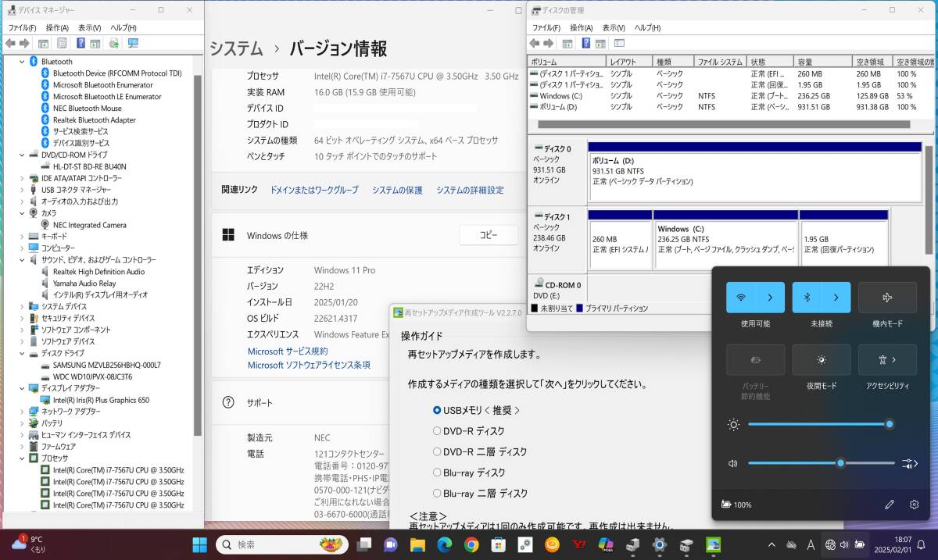Open the 操作(A) menu in Device Manager

(57, 27)
